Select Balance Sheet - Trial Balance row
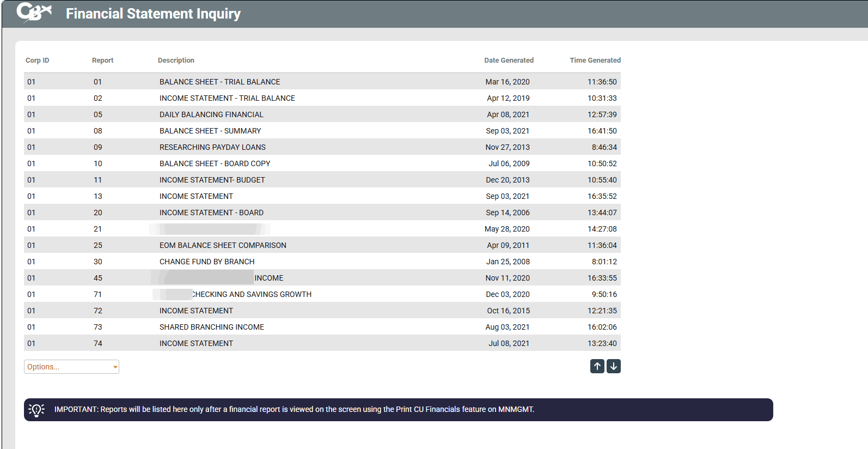 [x=219, y=82]
